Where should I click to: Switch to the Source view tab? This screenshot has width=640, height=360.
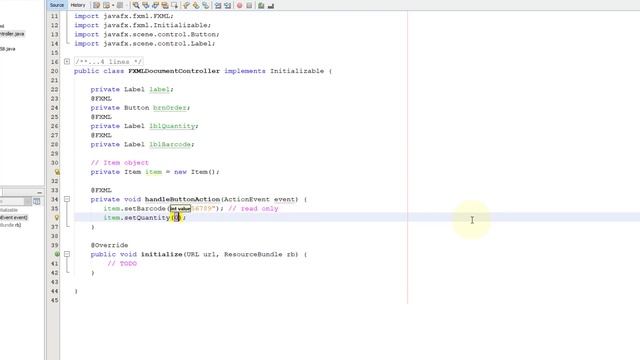(57, 5)
